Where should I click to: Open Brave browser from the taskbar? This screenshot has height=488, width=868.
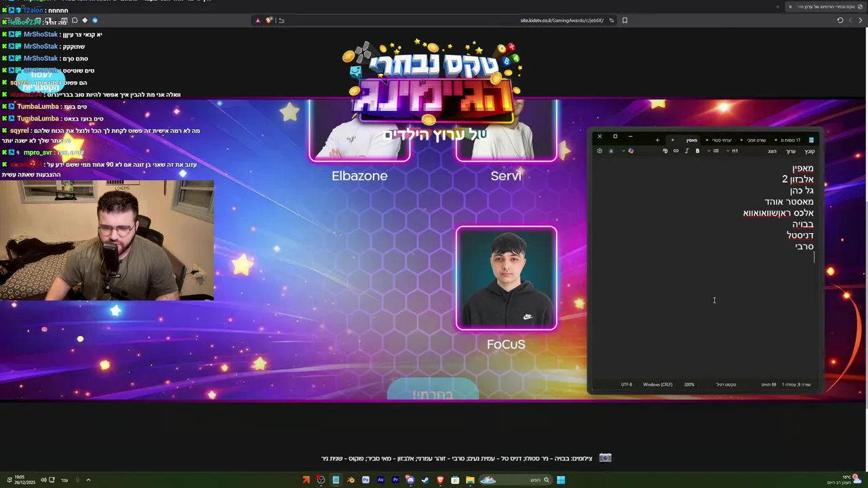pos(441,480)
